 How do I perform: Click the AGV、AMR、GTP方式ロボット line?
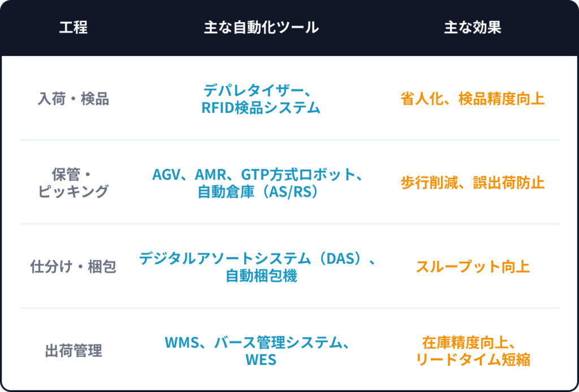pos(257,175)
